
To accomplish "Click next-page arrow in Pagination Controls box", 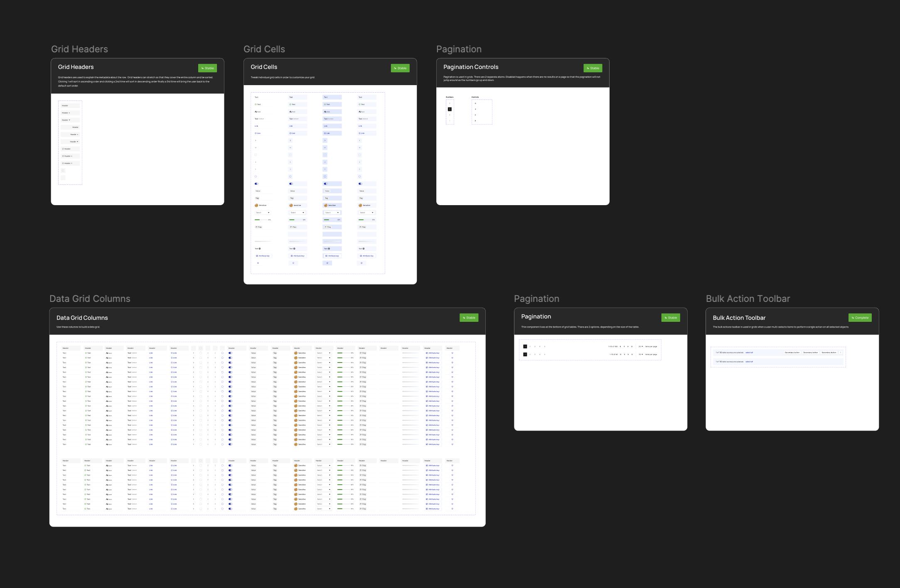I will point(475,115).
